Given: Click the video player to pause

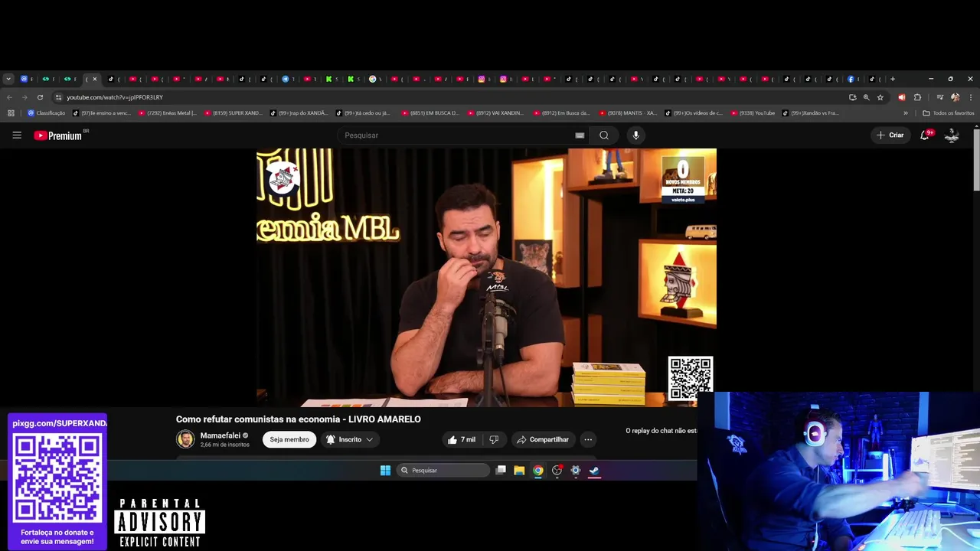Looking at the screenshot, I should coord(486,277).
